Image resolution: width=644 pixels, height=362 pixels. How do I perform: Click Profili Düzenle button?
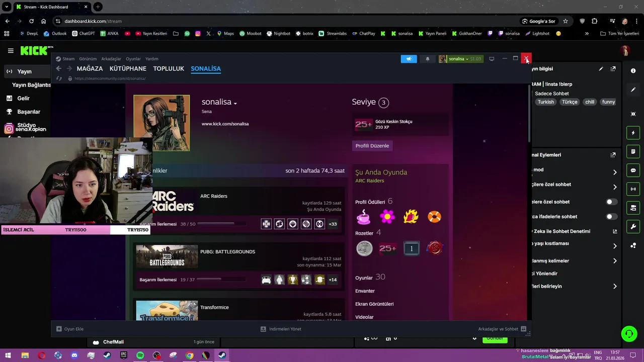tap(372, 146)
